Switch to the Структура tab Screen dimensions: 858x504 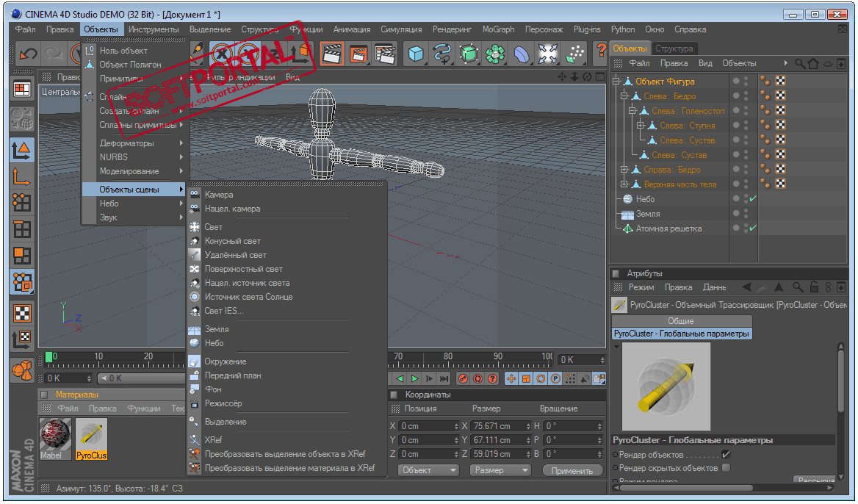[x=674, y=48]
